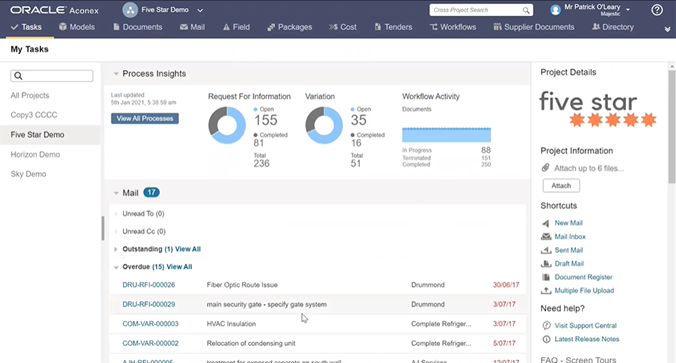Click the Request For Information donut chart

pos(227,125)
